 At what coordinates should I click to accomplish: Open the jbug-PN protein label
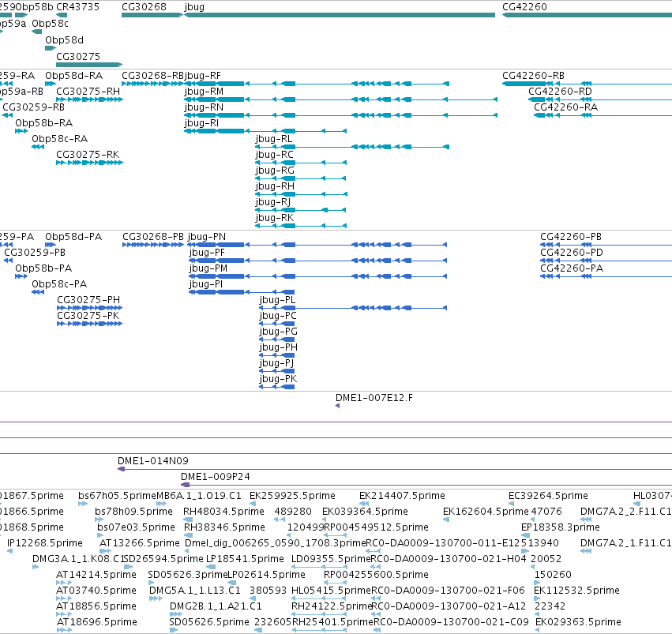pos(207,237)
